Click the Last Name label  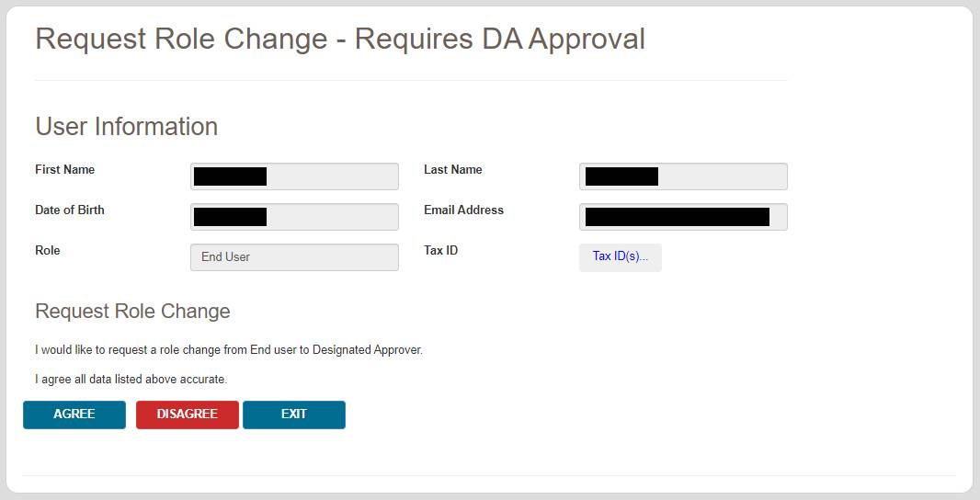coord(452,170)
